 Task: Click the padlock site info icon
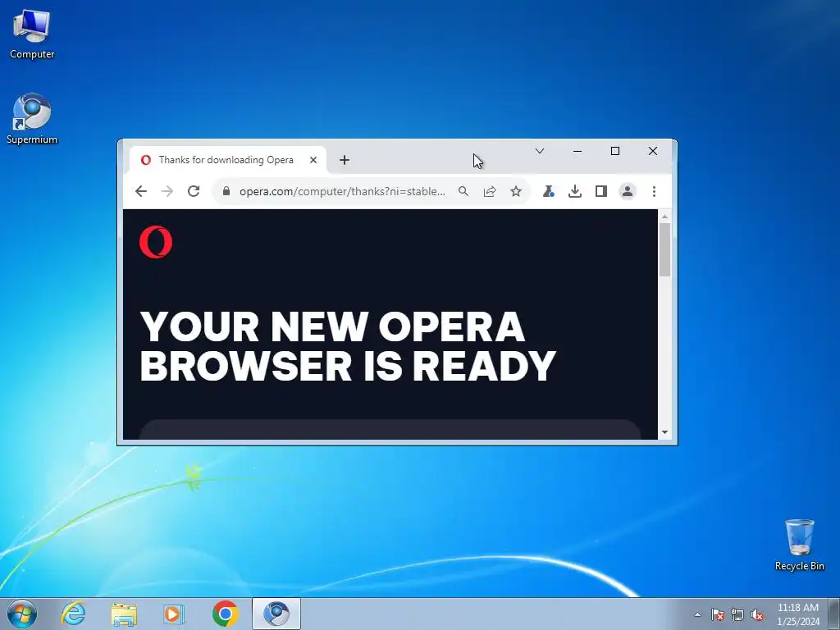click(226, 191)
